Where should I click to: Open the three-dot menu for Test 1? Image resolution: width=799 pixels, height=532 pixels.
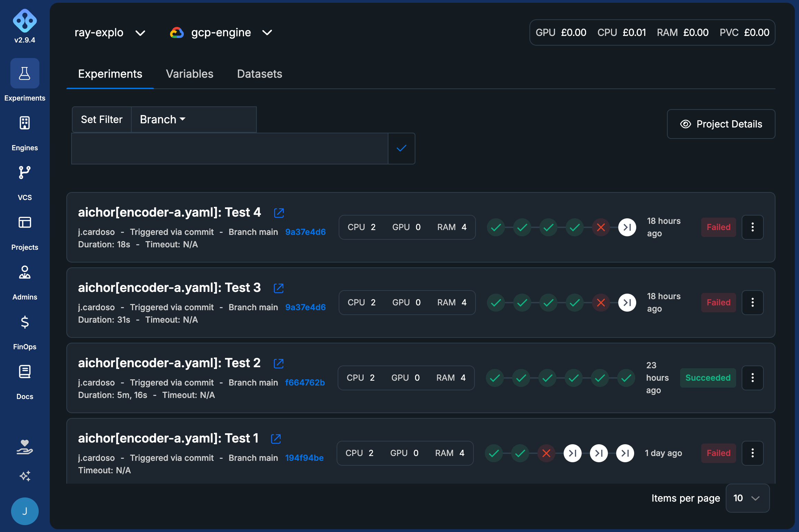point(753,453)
